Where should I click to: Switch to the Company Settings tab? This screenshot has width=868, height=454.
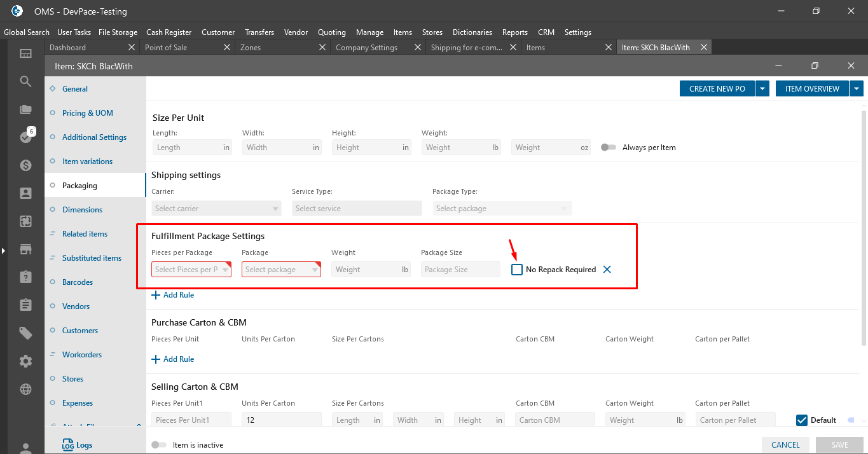tap(366, 48)
